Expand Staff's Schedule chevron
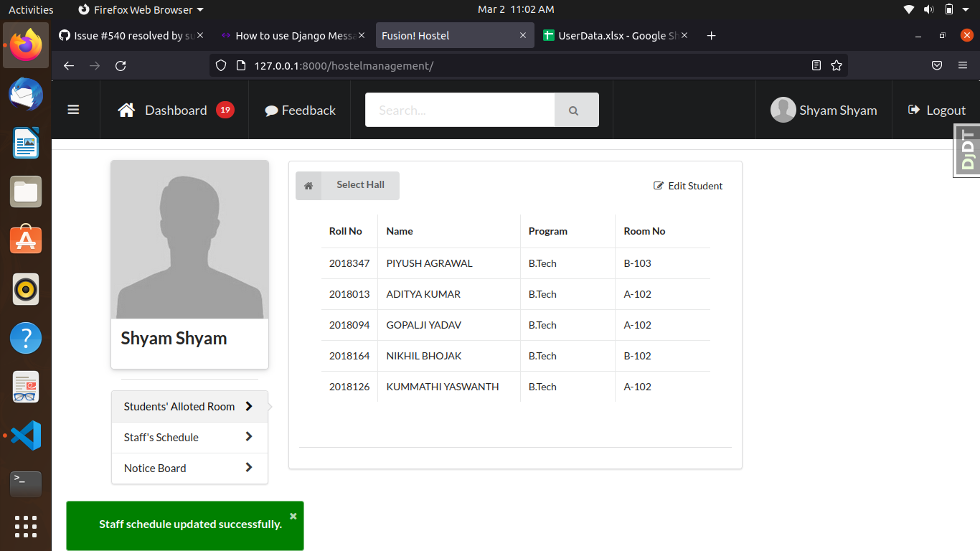The image size is (980, 551). 249,436
